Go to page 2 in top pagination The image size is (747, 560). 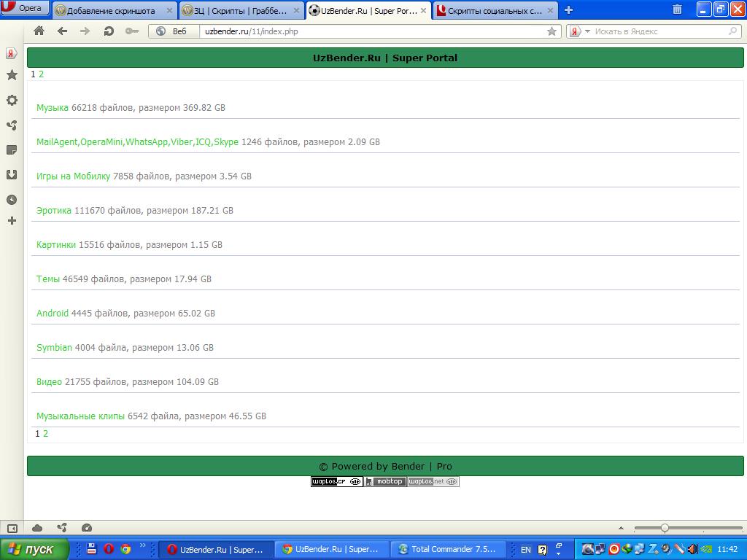click(x=42, y=74)
